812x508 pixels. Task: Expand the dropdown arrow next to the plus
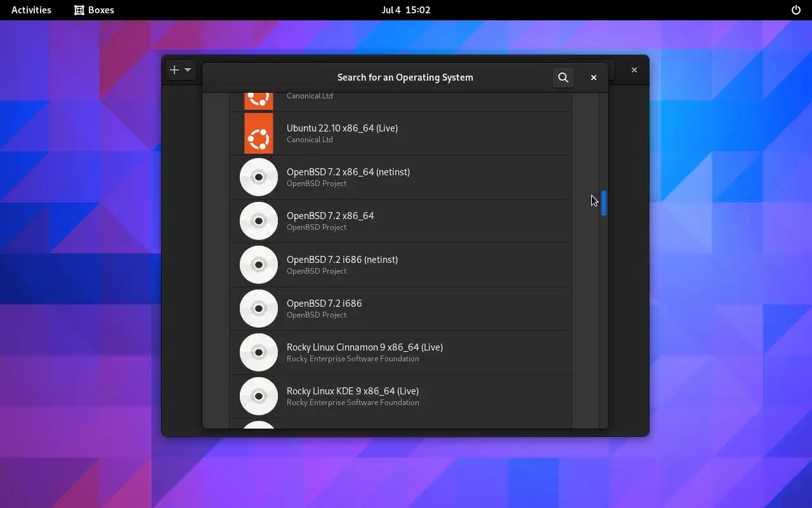point(188,70)
